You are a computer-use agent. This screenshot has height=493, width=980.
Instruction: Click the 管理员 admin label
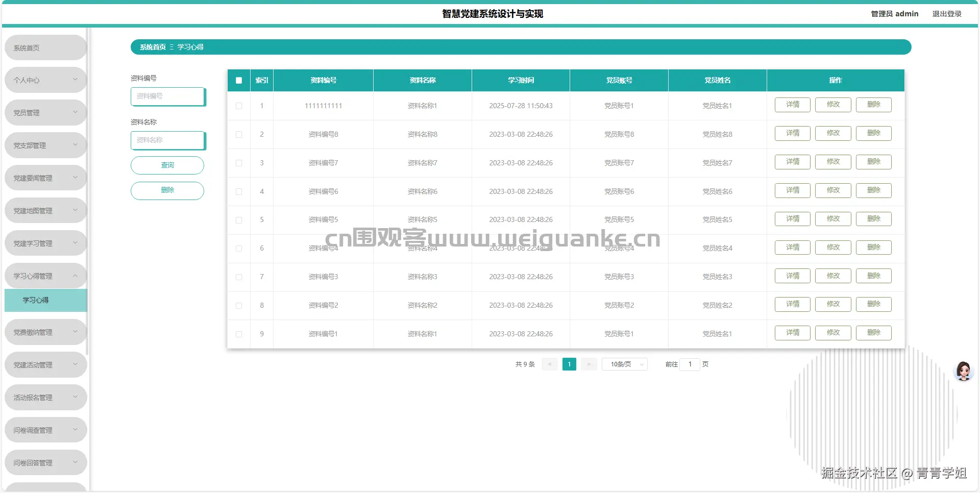point(894,14)
